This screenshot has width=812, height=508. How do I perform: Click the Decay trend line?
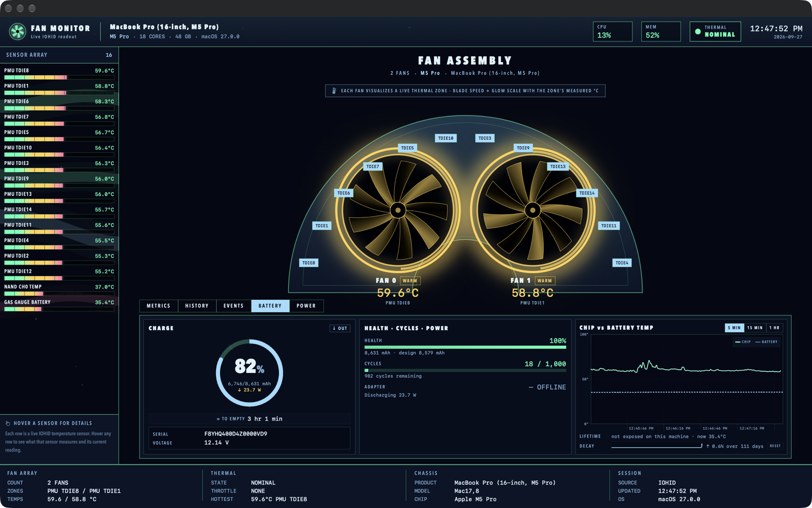[657, 446]
